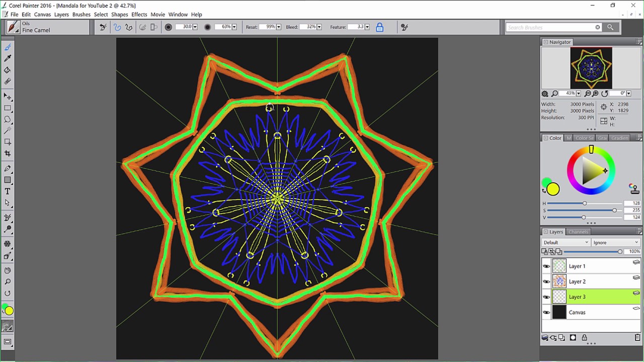
Task: Toggle Straight Line Strokes mode
Action: [129, 27]
